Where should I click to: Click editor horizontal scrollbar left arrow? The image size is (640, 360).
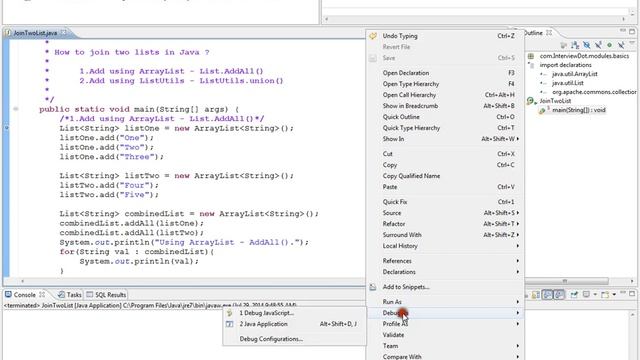coord(22,281)
